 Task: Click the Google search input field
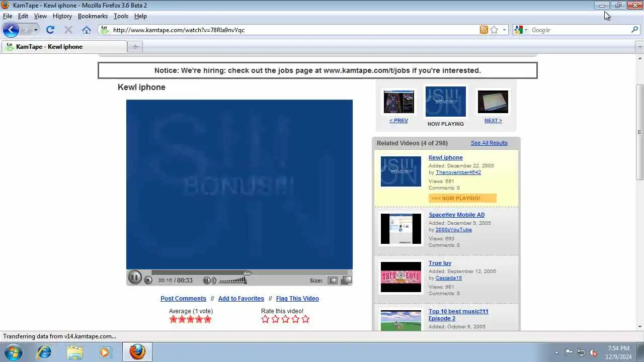580,30
